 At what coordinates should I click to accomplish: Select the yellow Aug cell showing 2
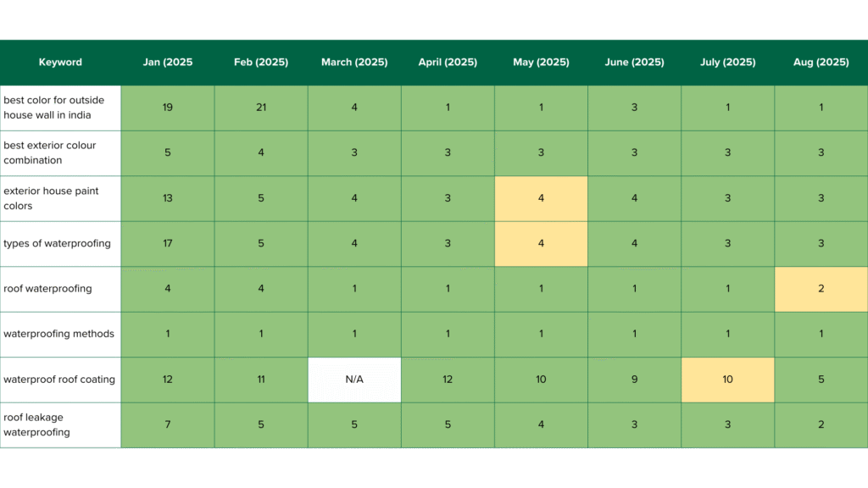[821, 289]
